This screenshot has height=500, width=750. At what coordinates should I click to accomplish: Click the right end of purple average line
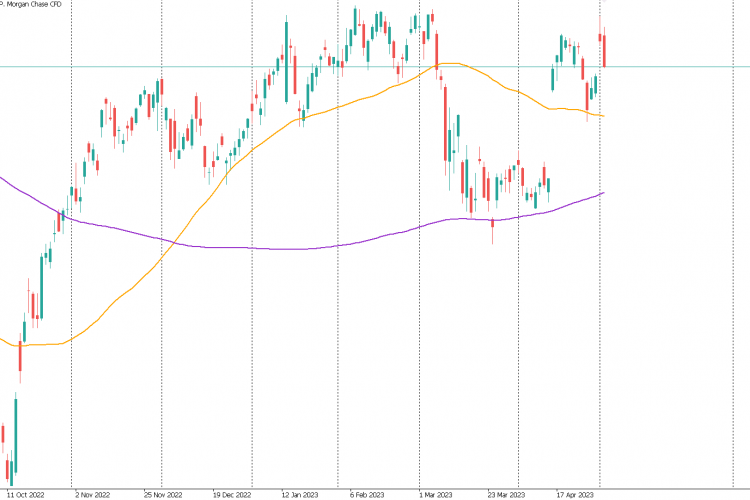(x=603, y=193)
